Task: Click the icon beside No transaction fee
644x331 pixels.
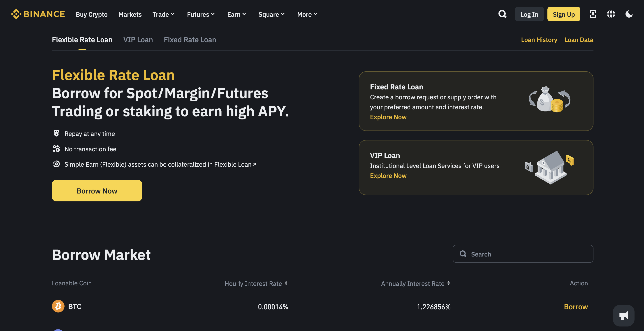Action: (x=56, y=149)
